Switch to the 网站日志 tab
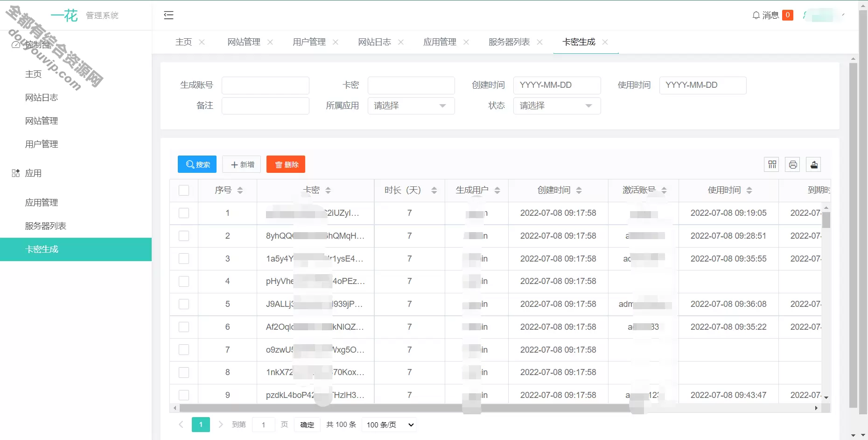The width and height of the screenshot is (868, 440). point(375,42)
